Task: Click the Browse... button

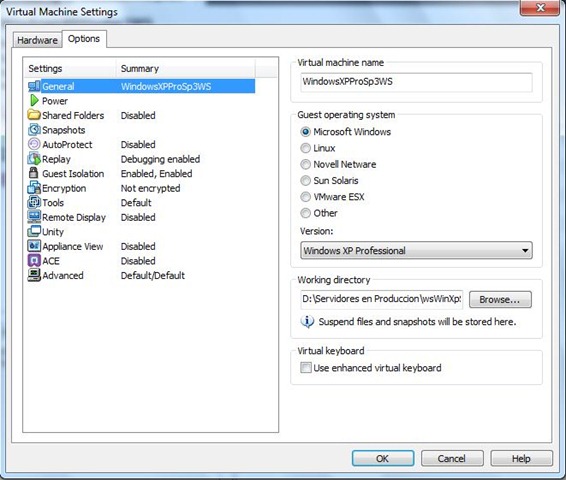Action: click(x=500, y=300)
